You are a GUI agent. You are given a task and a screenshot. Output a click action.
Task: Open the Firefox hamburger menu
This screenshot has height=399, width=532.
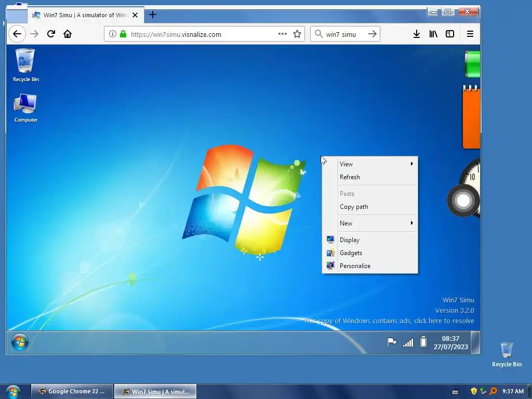470,34
